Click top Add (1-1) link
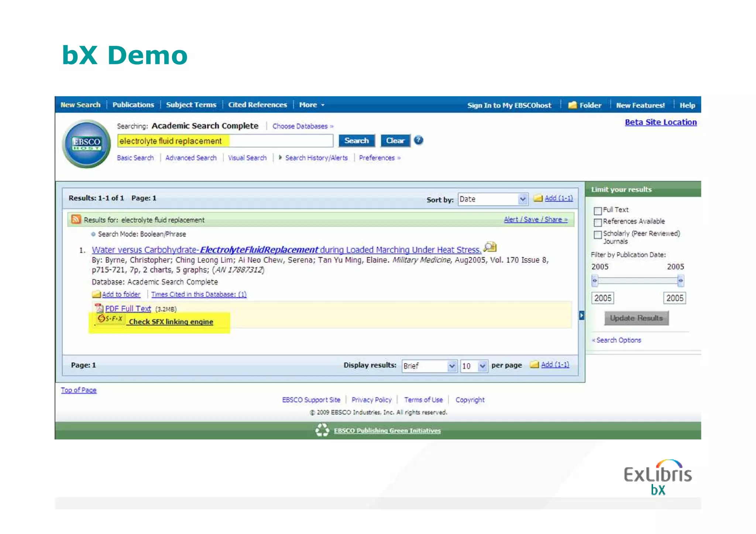Viewport: 756px width, 534px height. pos(559,198)
